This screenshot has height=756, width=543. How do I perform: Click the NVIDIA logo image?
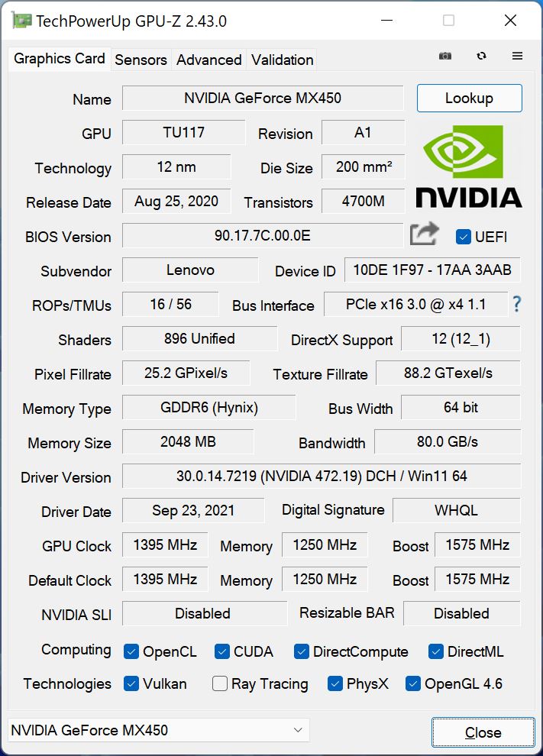(468, 166)
